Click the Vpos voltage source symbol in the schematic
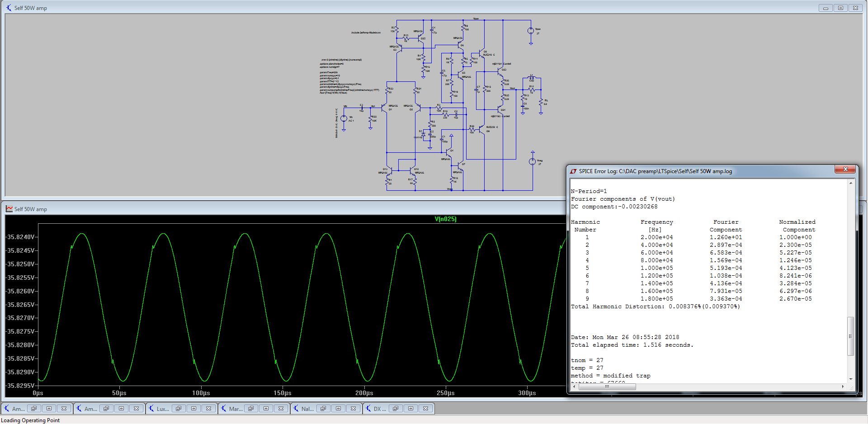The width and height of the screenshot is (868, 424). tap(531, 31)
